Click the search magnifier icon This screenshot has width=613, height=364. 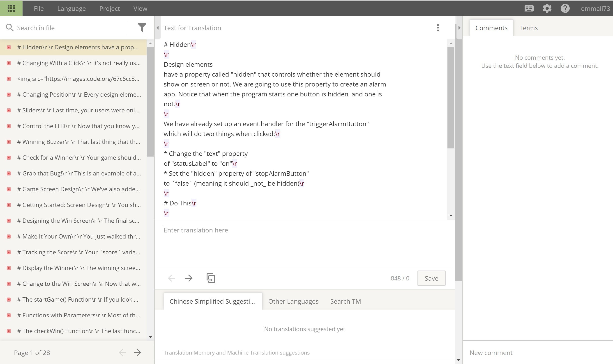pyautogui.click(x=9, y=28)
